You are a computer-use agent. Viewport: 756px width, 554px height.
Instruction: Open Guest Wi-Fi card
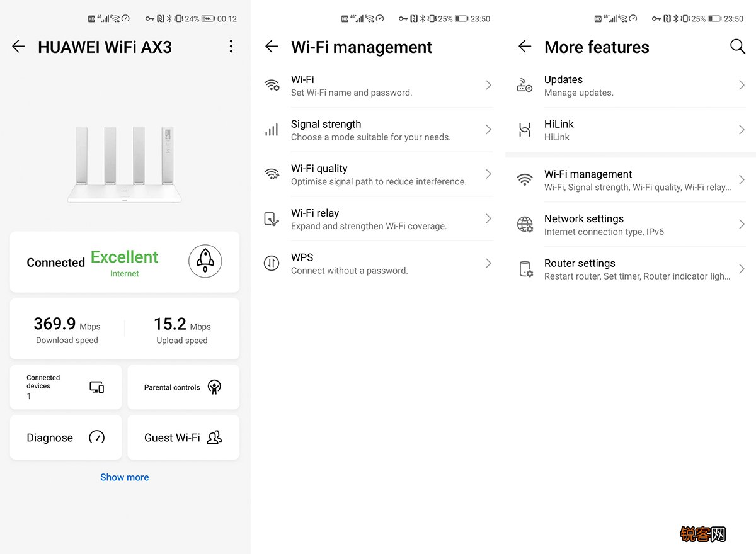[x=183, y=437]
